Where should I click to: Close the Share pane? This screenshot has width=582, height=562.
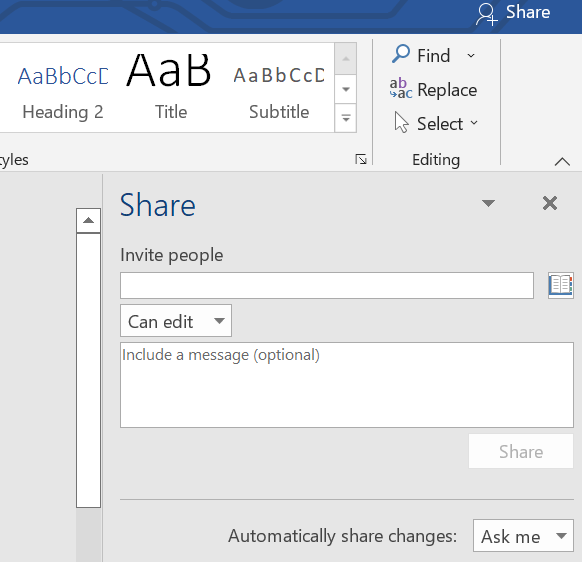pyautogui.click(x=550, y=203)
